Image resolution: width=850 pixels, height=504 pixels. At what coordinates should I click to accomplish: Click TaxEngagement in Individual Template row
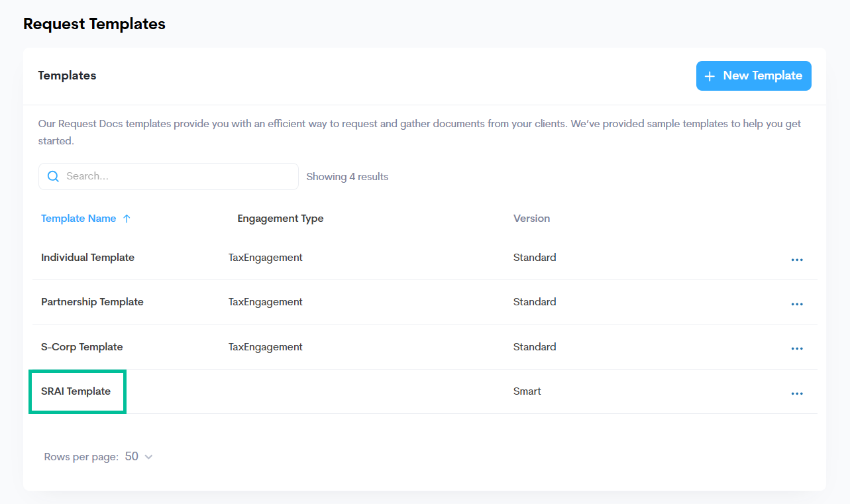[x=265, y=258]
